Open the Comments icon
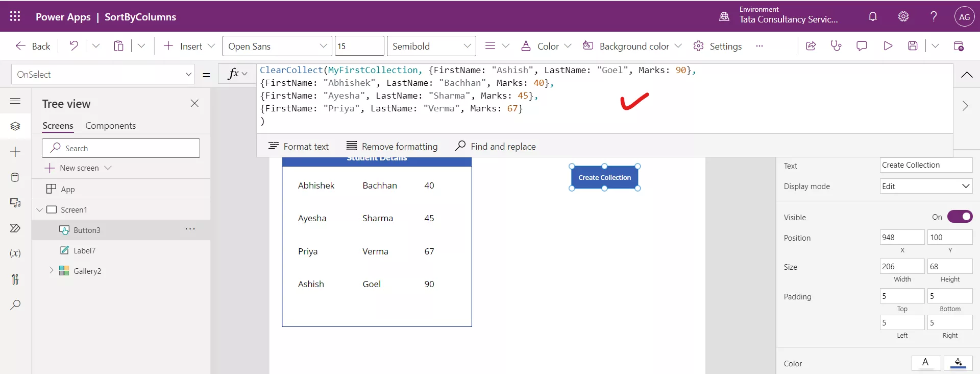 pyautogui.click(x=862, y=46)
